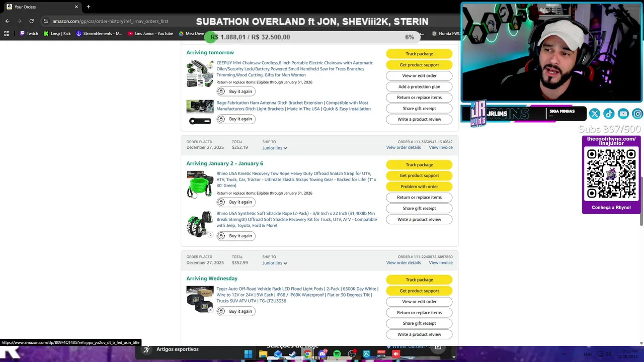Open the CEEPUY Mini Chainsaw product thumbnail
The width and height of the screenshot is (644, 362).
(200, 74)
